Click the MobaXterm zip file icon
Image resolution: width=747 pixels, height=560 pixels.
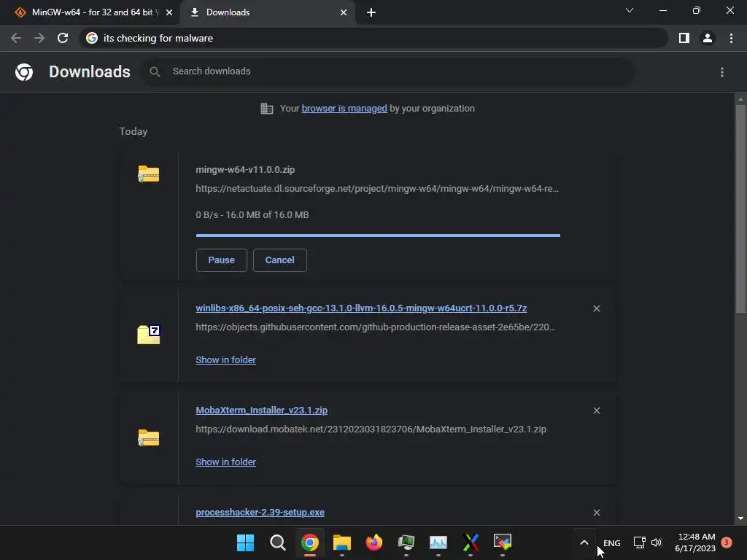(149, 437)
